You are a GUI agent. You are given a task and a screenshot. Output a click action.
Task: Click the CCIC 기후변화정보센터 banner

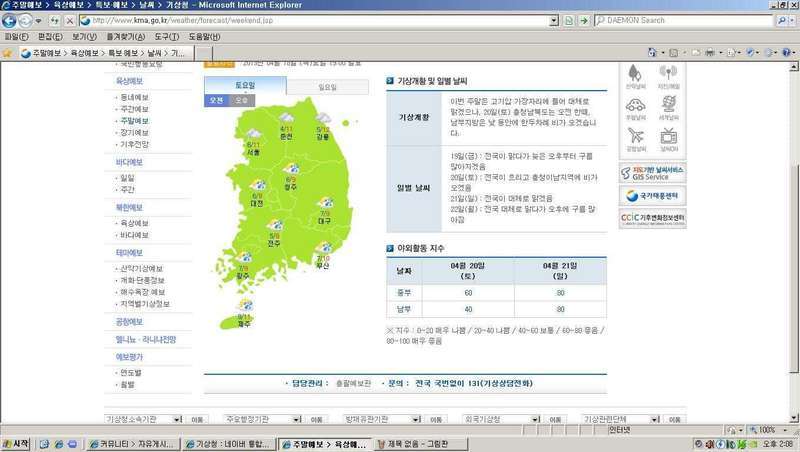[x=652, y=218]
